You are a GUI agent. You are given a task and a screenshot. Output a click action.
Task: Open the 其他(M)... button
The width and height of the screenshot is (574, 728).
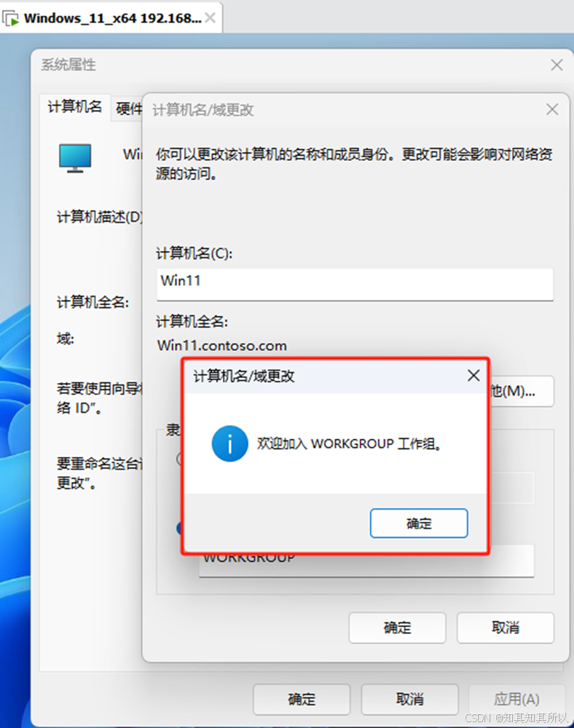point(521,391)
